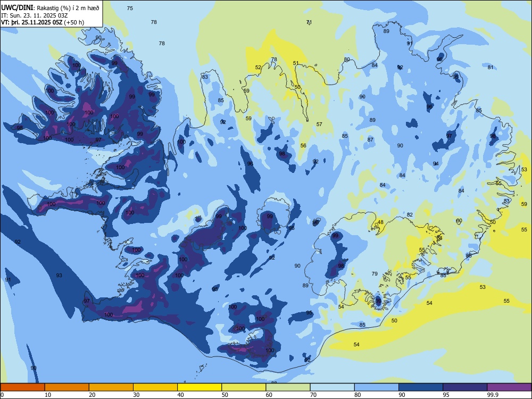Click the medium blue 80–90 legend swatch

tap(377, 387)
